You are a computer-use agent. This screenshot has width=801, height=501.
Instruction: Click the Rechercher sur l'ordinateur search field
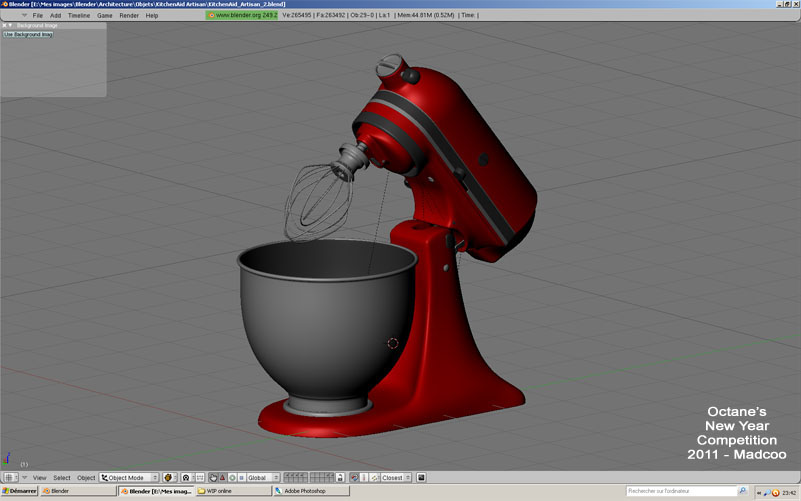(681, 491)
